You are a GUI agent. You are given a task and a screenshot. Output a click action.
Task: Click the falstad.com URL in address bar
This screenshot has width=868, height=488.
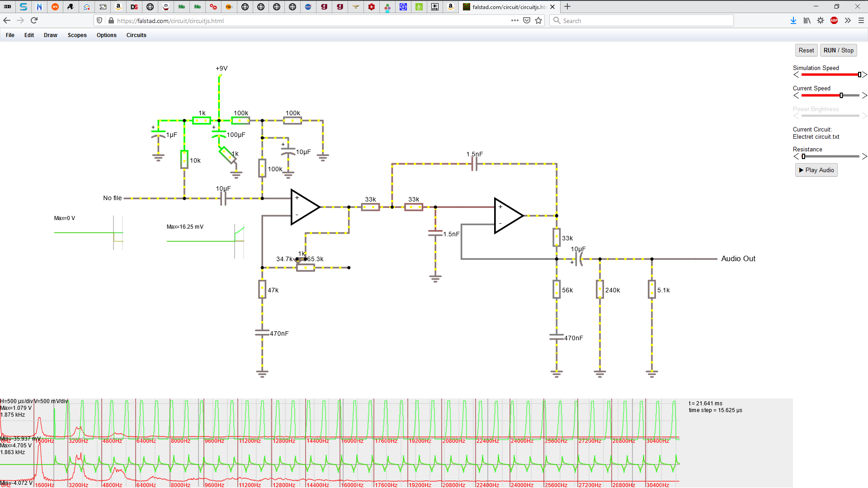coord(170,21)
